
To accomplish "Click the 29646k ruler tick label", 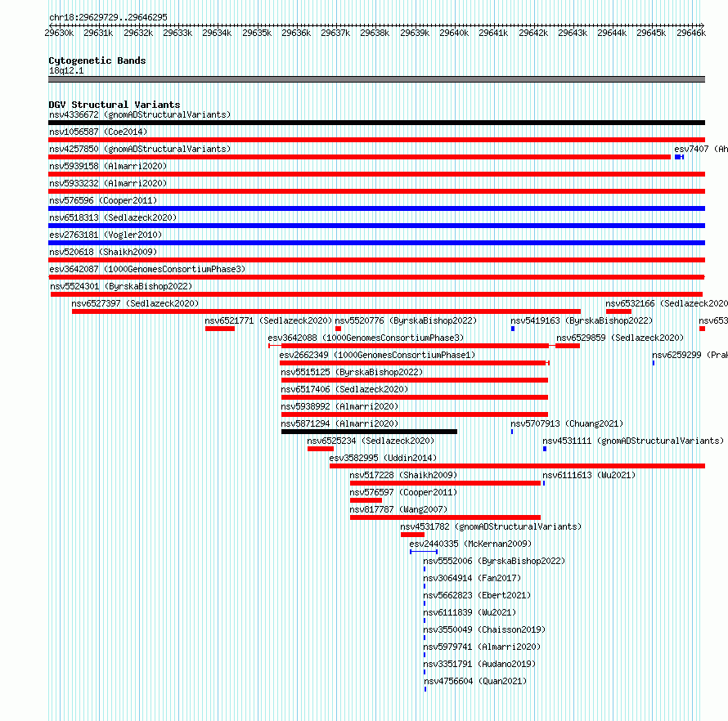I will pyautogui.click(x=691, y=33).
